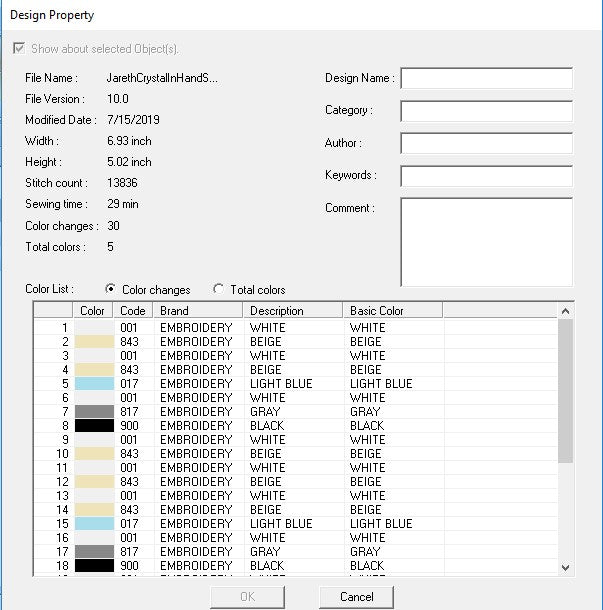Click the Category text field
Screen dimensions: 603x610
[x=486, y=111]
